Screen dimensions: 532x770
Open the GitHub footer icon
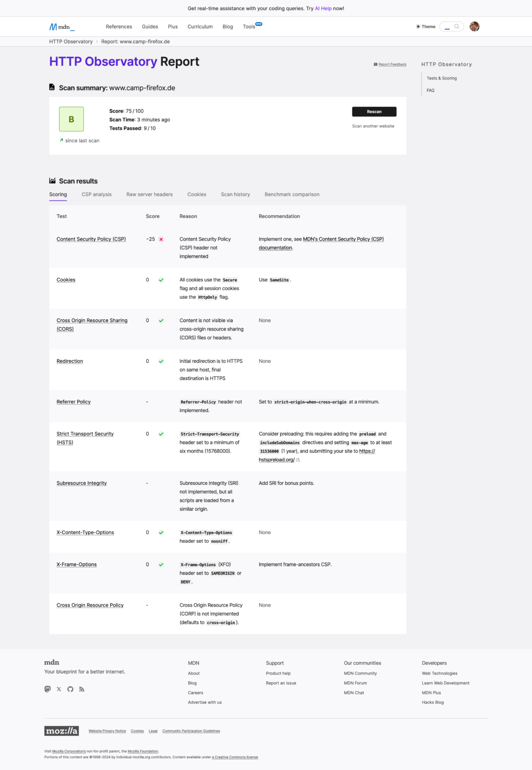70,689
